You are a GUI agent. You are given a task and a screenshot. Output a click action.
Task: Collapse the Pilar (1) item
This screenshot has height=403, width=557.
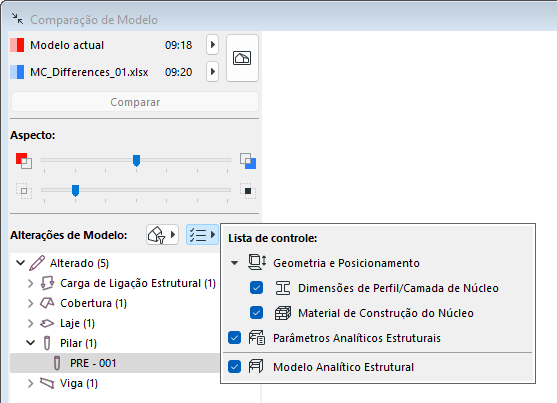click(31, 343)
